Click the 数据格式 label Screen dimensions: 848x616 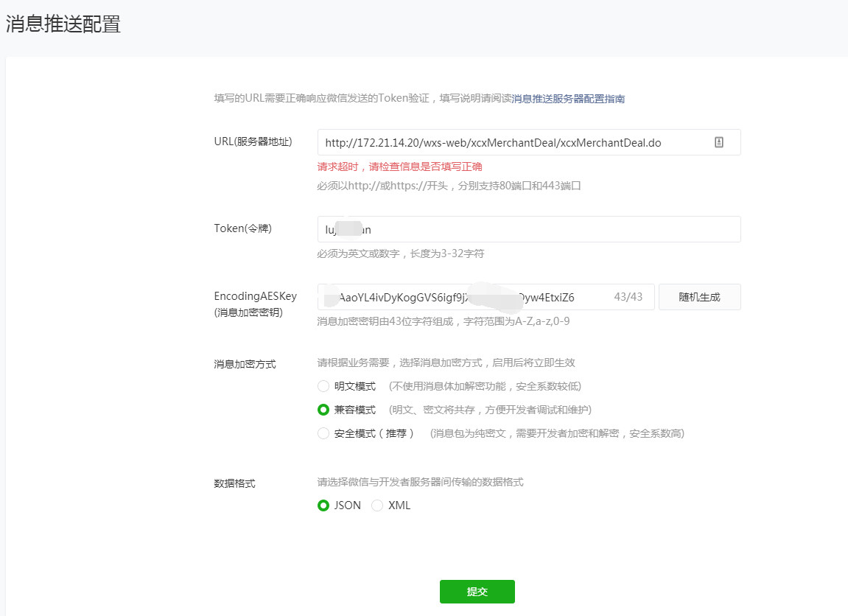235,483
